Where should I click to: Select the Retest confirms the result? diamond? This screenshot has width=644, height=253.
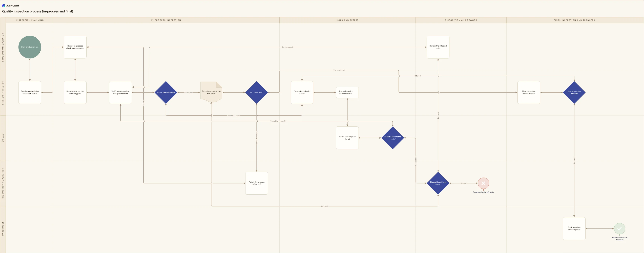pyautogui.click(x=393, y=138)
